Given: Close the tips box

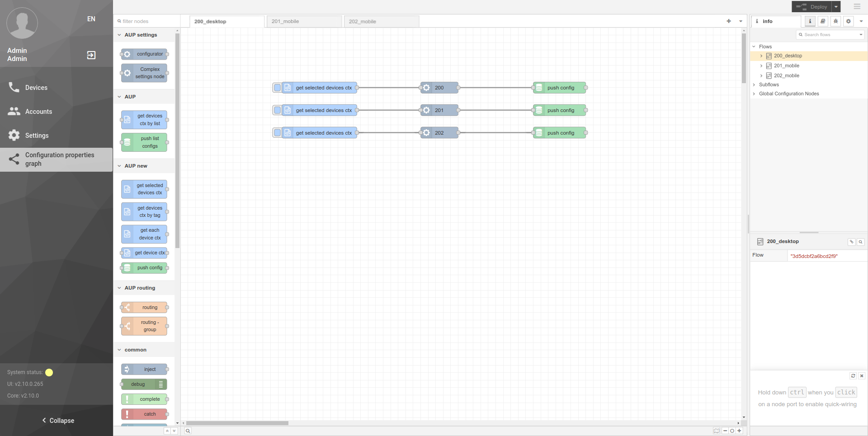Looking at the screenshot, I should [862, 376].
